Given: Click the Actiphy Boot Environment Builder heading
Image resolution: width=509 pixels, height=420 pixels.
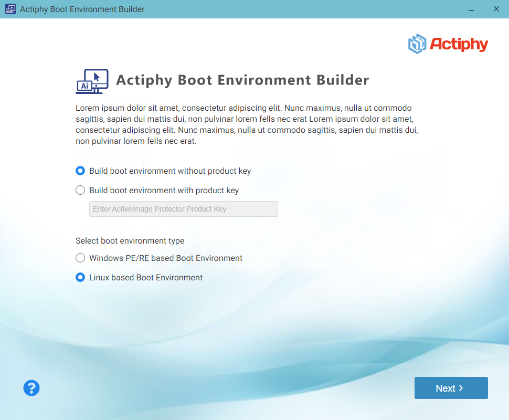Looking at the screenshot, I should pyautogui.click(x=242, y=80).
